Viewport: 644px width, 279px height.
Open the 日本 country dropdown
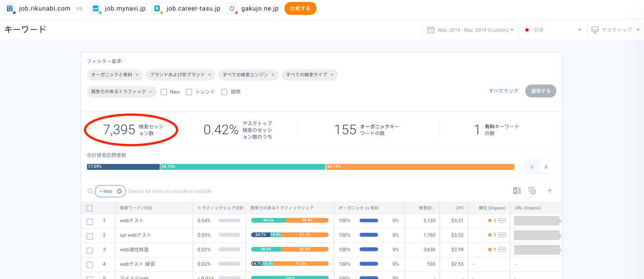[x=554, y=30]
